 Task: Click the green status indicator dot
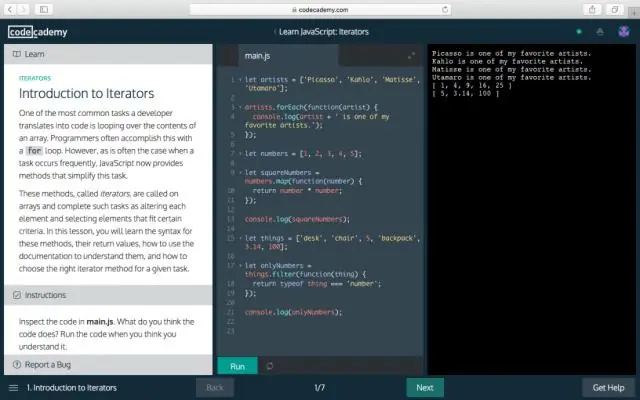(579, 31)
